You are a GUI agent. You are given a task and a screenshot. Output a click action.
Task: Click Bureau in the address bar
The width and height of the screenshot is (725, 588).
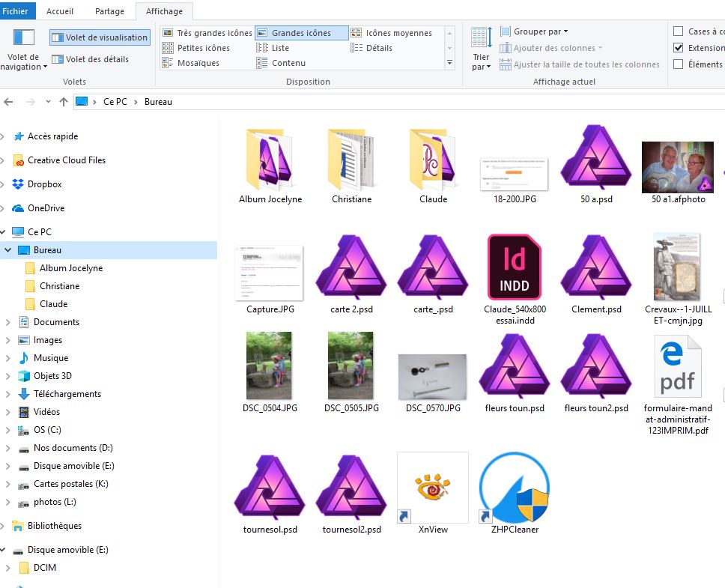(x=158, y=102)
